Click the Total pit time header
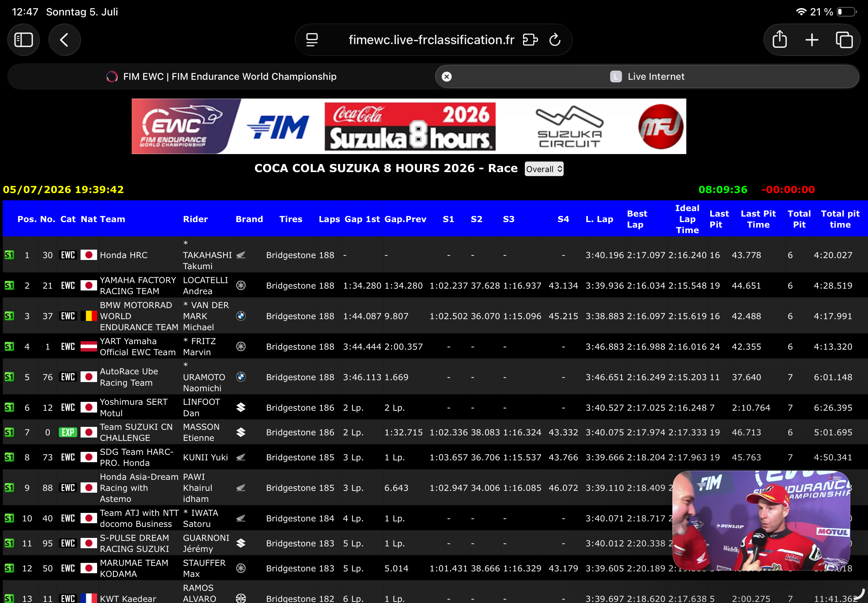This screenshot has height=603, width=868. click(x=840, y=219)
